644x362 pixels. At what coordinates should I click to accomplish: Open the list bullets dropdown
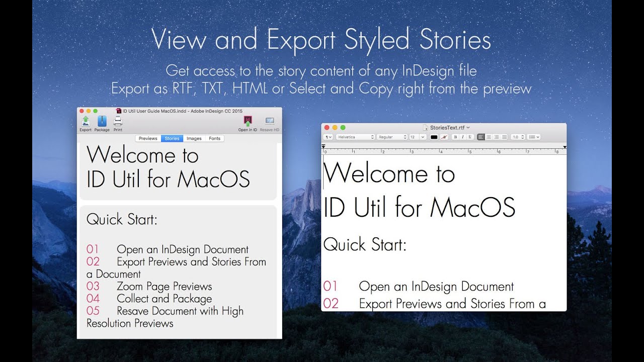click(534, 137)
